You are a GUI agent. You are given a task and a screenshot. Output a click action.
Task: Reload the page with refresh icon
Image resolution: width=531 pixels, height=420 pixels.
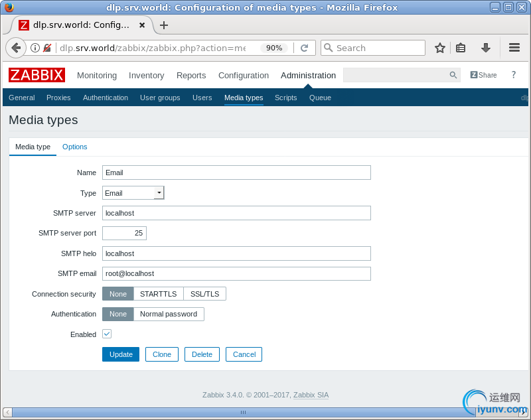[x=305, y=48]
